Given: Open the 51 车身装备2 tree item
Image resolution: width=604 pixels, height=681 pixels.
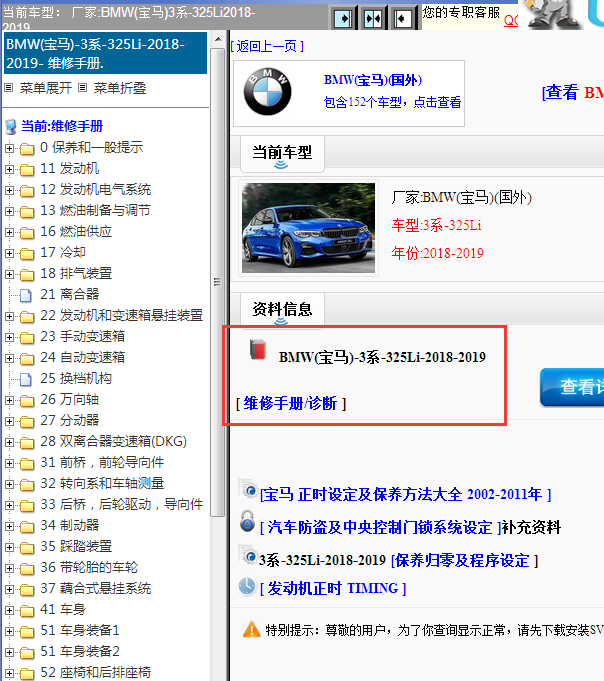Looking at the screenshot, I should pyautogui.click(x=80, y=651).
